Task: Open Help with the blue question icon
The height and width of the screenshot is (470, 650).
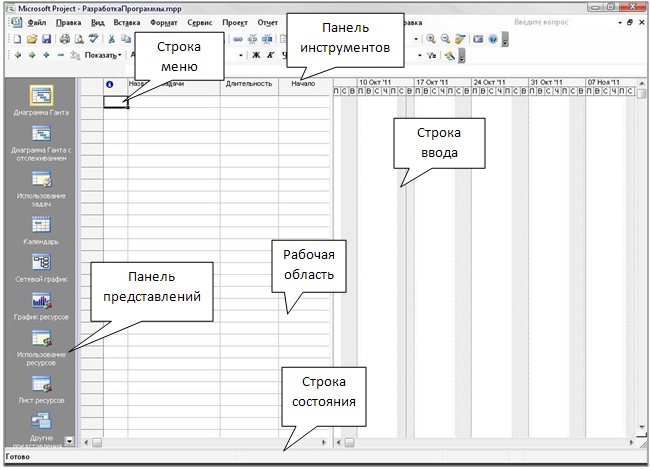Action: pyautogui.click(x=493, y=39)
